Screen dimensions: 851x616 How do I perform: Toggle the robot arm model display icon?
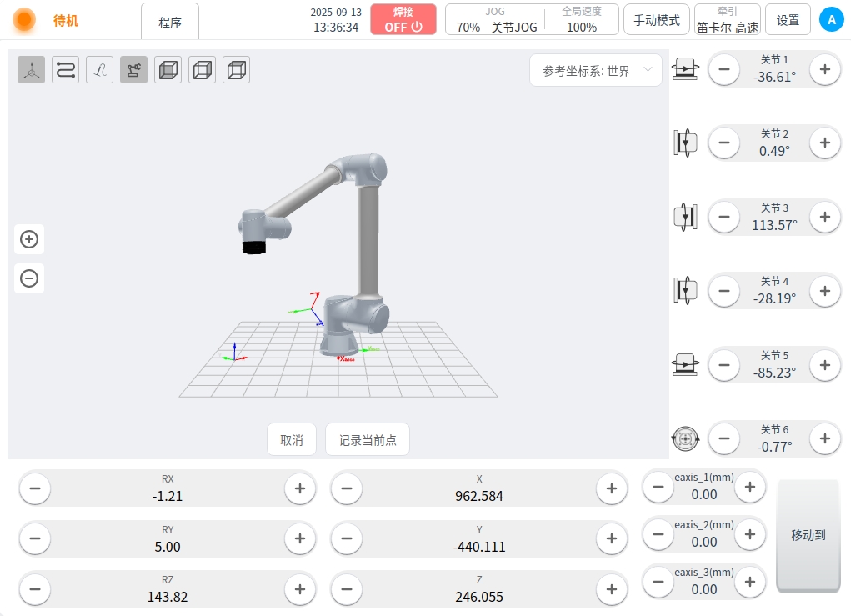[x=134, y=70]
